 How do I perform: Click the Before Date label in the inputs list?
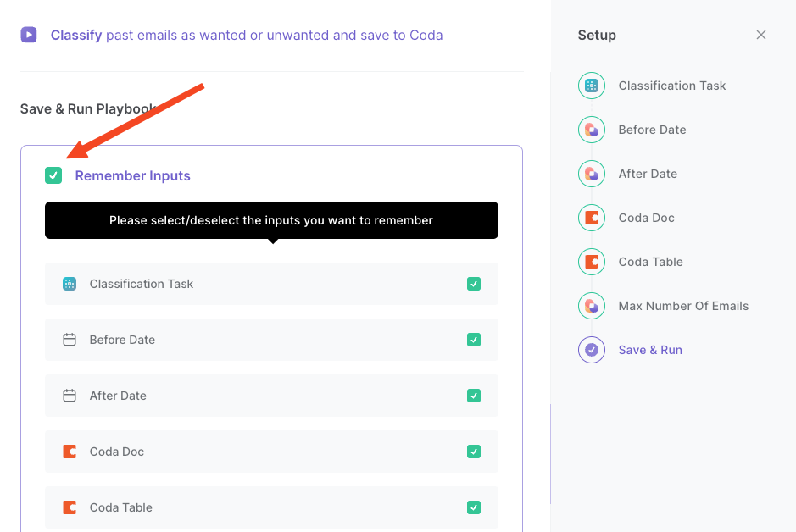tap(122, 340)
